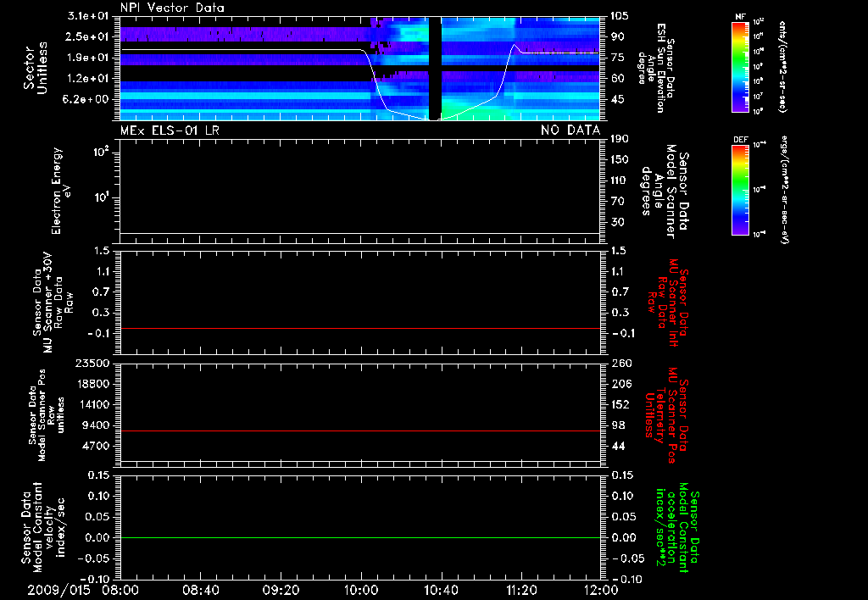
Task: Select the 08:00 time tick label
Action: [120, 590]
